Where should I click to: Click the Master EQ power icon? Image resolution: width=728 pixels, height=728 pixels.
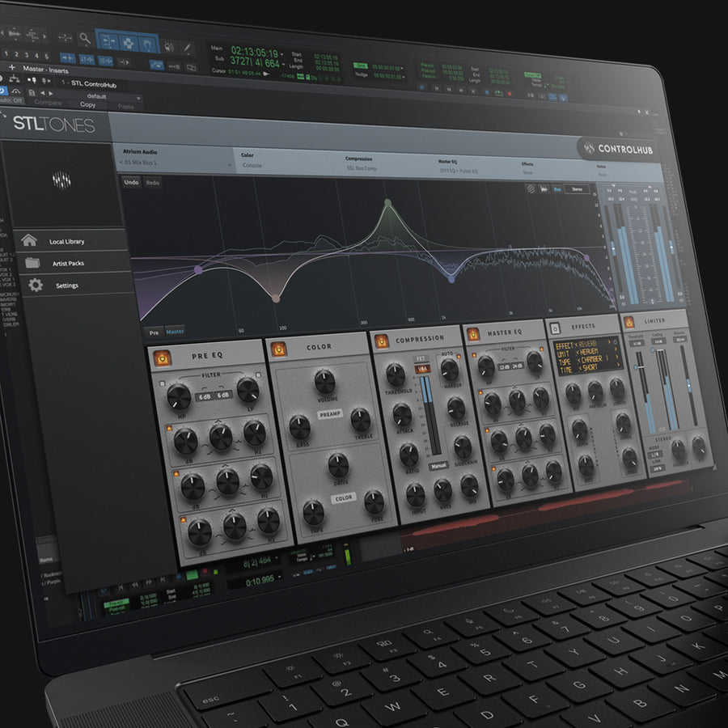pyautogui.click(x=472, y=333)
